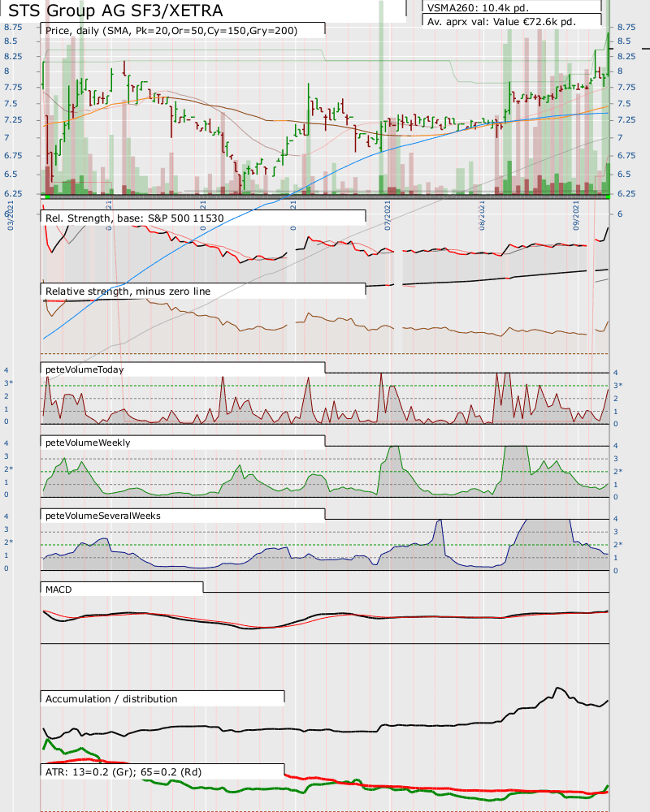
Task: Select the peteVolumeWeekly panel title
Action: coord(88,443)
